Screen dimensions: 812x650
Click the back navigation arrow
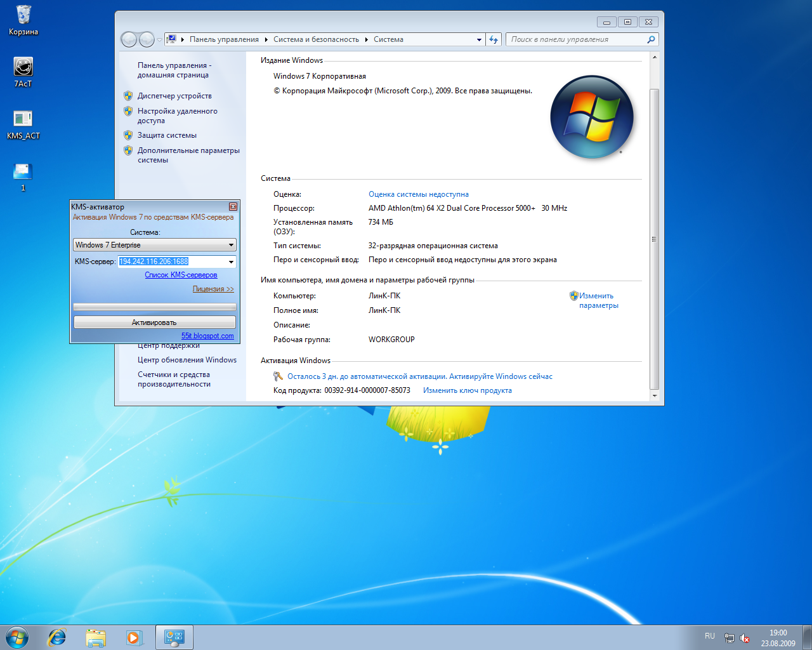[129, 39]
